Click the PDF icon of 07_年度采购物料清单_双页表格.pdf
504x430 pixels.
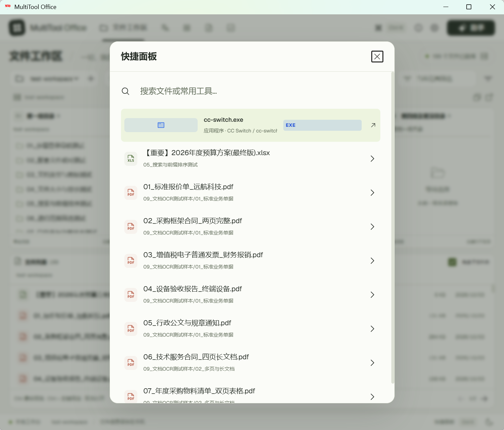pos(131,396)
